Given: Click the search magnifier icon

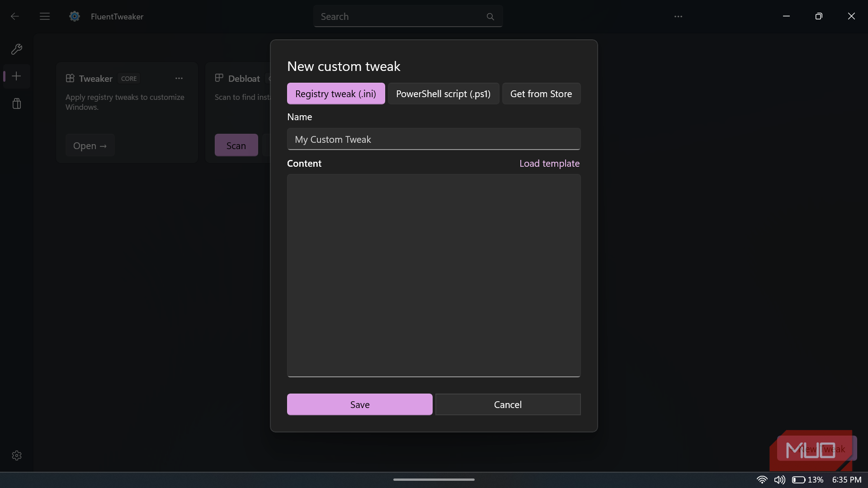Looking at the screenshot, I should coord(490,17).
